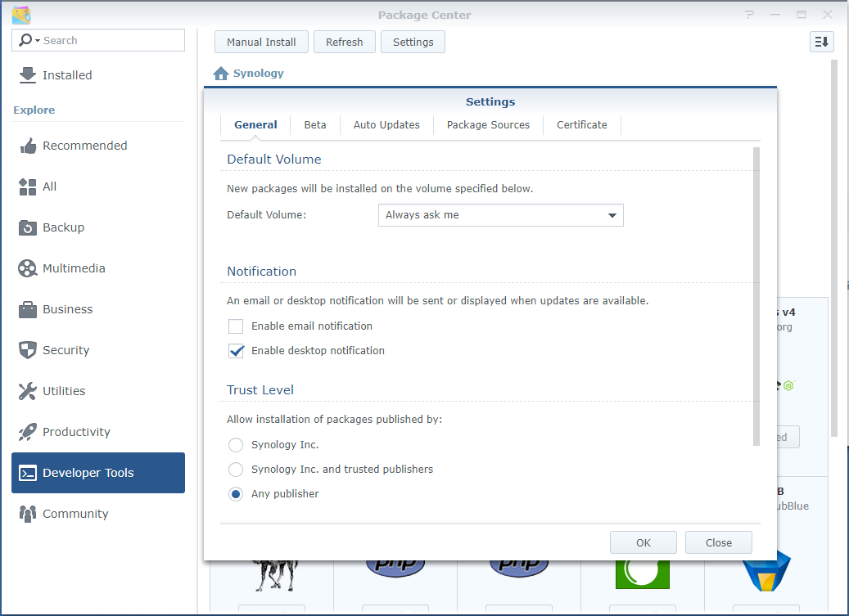Click the Close button in Settings

click(x=719, y=542)
